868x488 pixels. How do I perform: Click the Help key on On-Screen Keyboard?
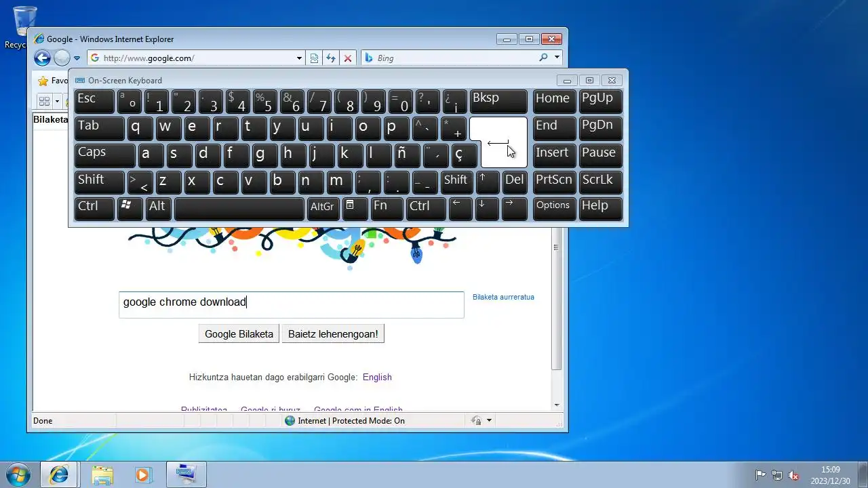[x=600, y=209]
